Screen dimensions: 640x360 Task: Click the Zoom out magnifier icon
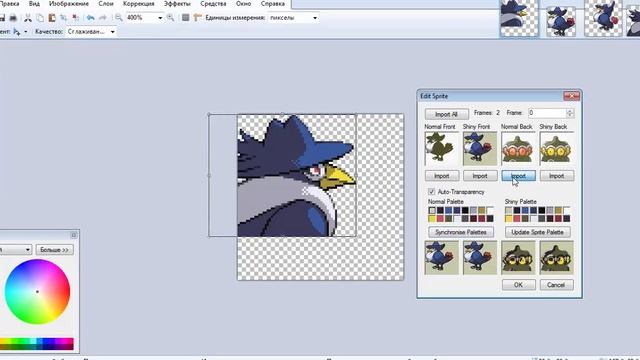tap(118, 18)
